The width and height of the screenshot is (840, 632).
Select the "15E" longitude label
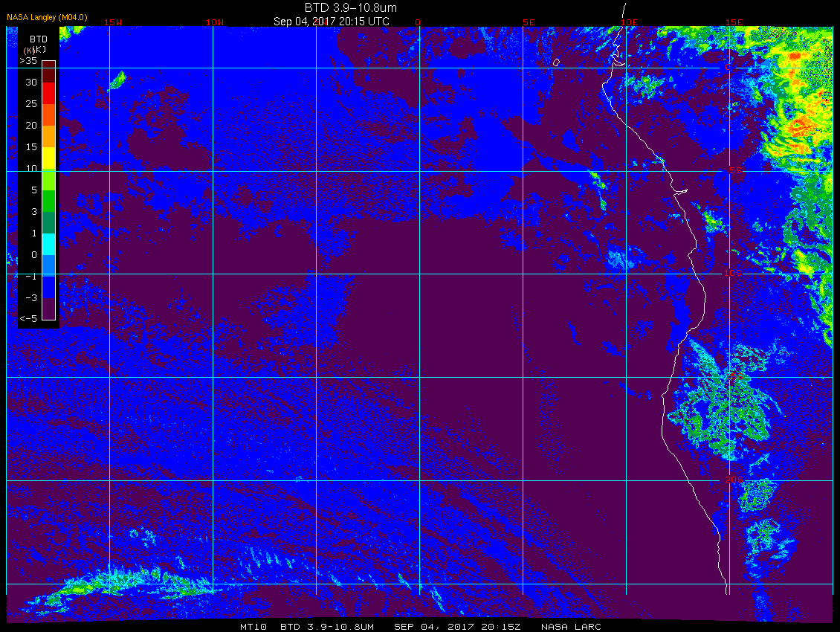click(x=734, y=22)
